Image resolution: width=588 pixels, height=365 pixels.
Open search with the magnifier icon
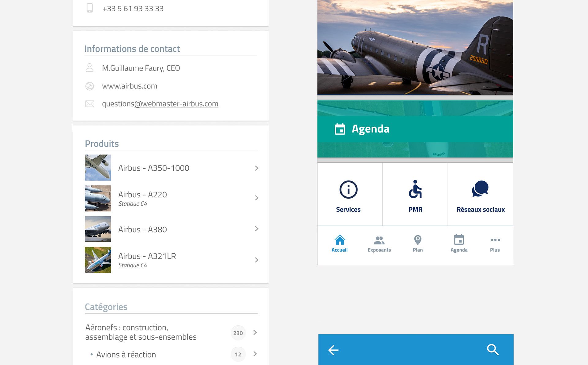pyautogui.click(x=493, y=349)
